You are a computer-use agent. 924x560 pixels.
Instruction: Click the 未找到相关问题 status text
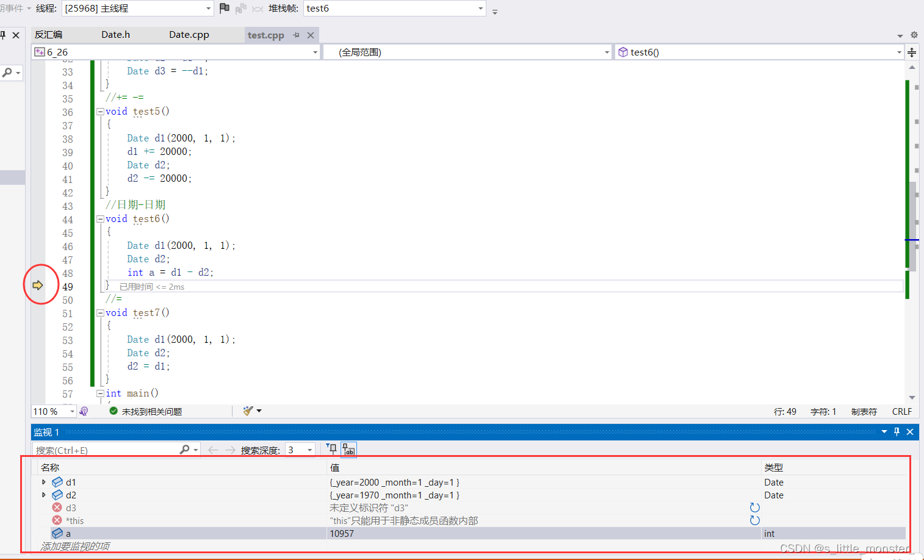coord(152,412)
